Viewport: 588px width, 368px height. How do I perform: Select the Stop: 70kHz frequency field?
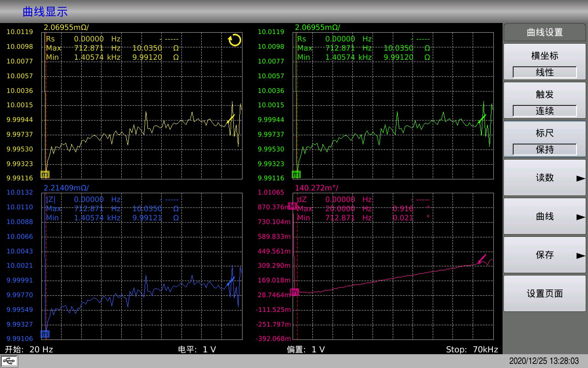(x=472, y=350)
